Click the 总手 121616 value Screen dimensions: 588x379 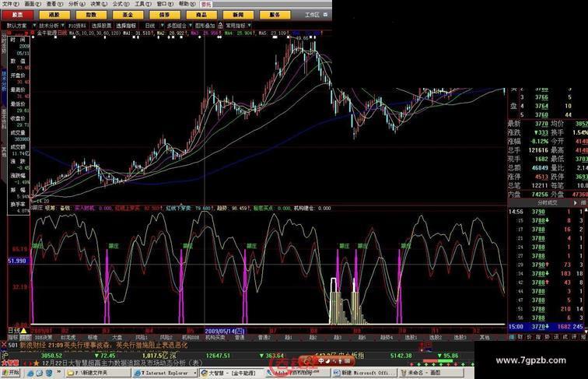[538, 150]
